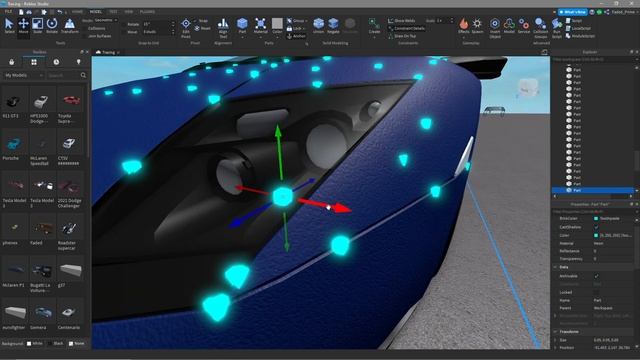This screenshot has height=360, width=640.
Task: Click Constraint Details button
Action: (406, 28)
